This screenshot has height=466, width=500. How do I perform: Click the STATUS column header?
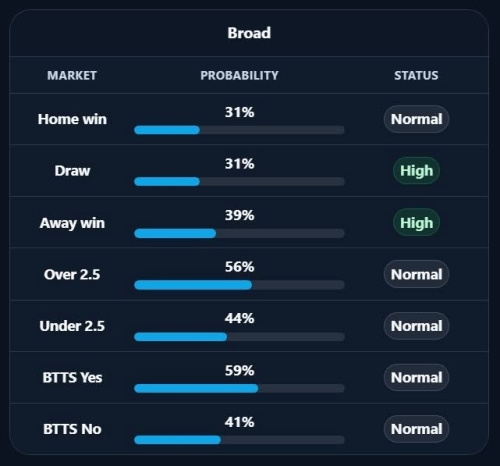tap(416, 75)
